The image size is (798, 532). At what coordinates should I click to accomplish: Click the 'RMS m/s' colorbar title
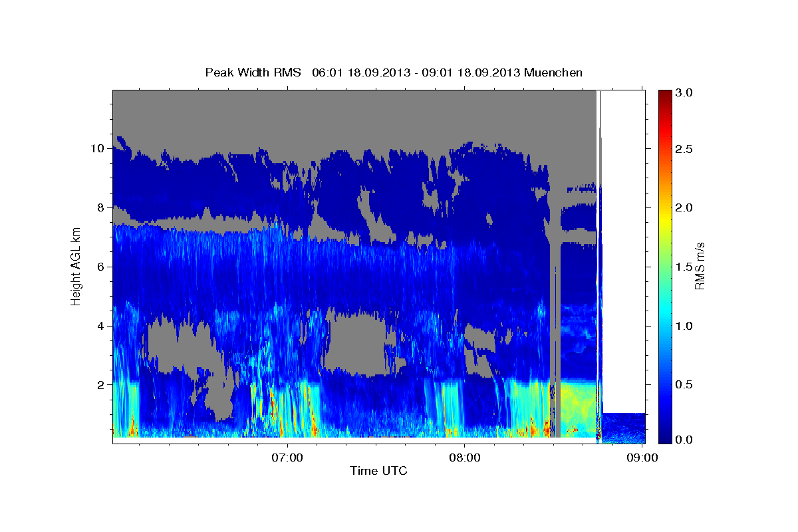pos(700,266)
